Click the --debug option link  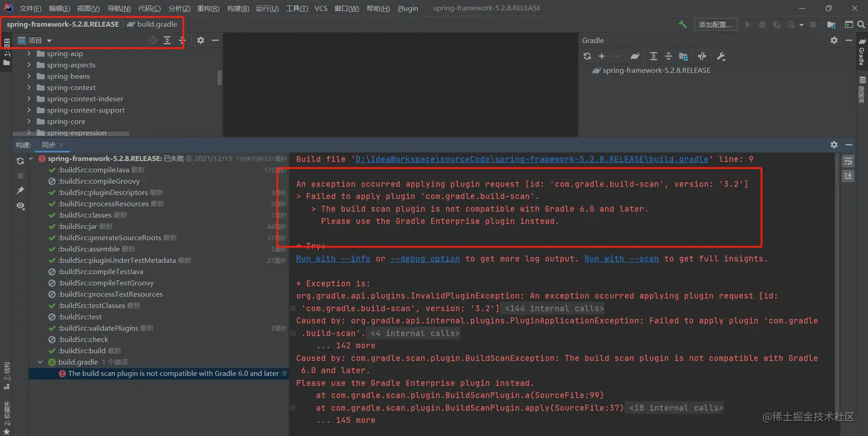(425, 259)
